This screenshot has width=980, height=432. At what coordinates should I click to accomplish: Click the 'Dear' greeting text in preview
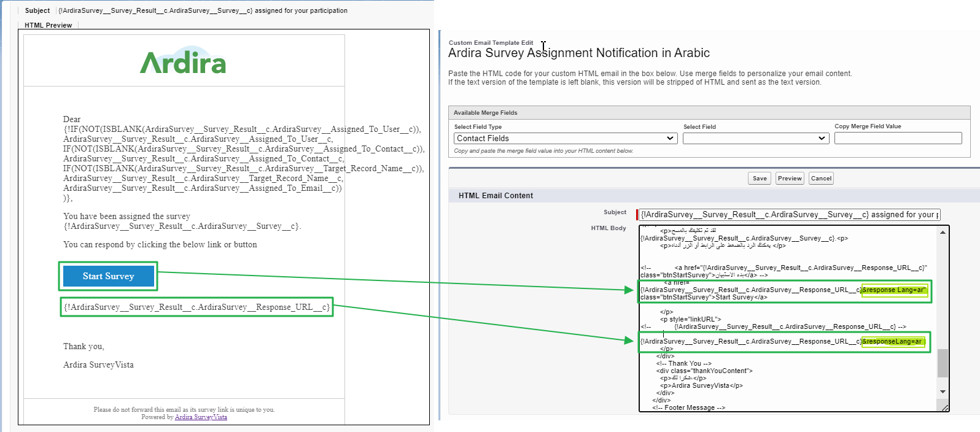[x=72, y=120]
